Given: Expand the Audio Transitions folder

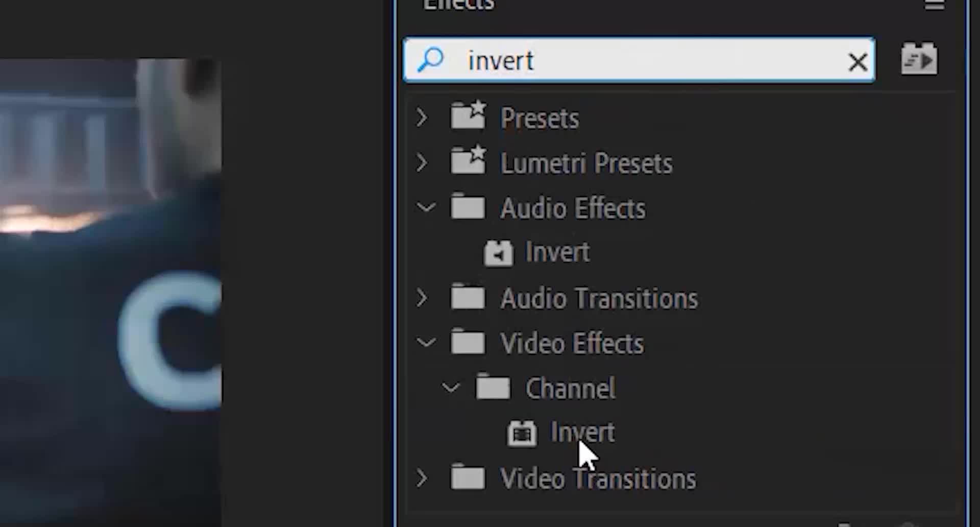Looking at the screenshot, I should [422, 298].
